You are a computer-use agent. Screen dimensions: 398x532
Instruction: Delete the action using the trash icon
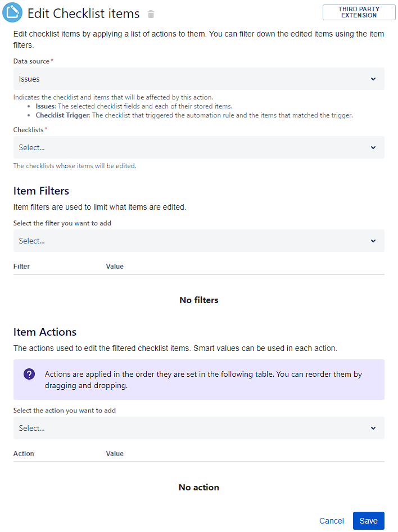[x=151, y=14]
